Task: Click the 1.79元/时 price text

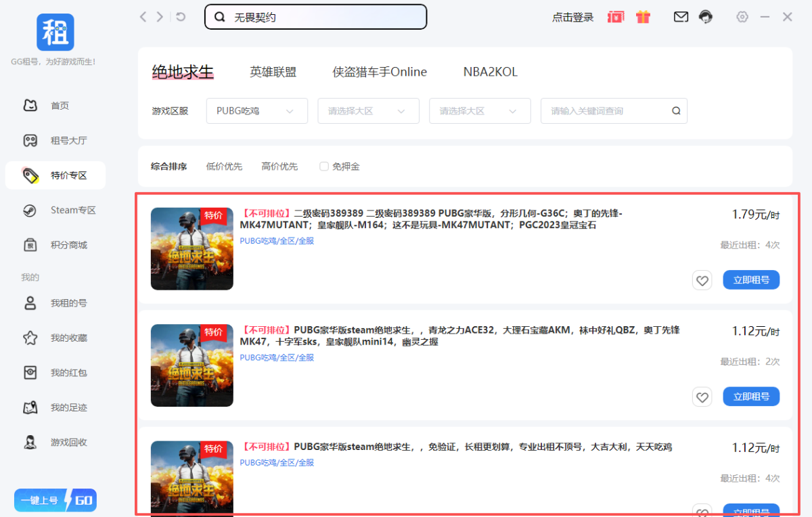Action: (x=756, y=215)
